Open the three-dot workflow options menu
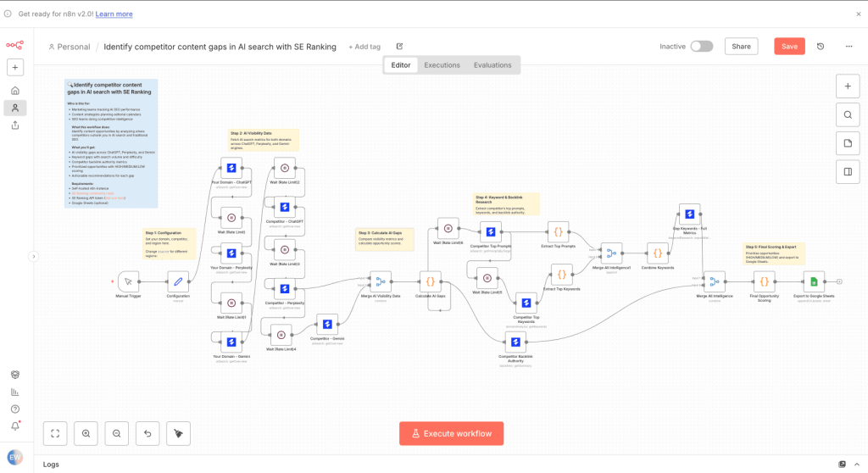This screenshot has width=868, height=473. [849, 47]
